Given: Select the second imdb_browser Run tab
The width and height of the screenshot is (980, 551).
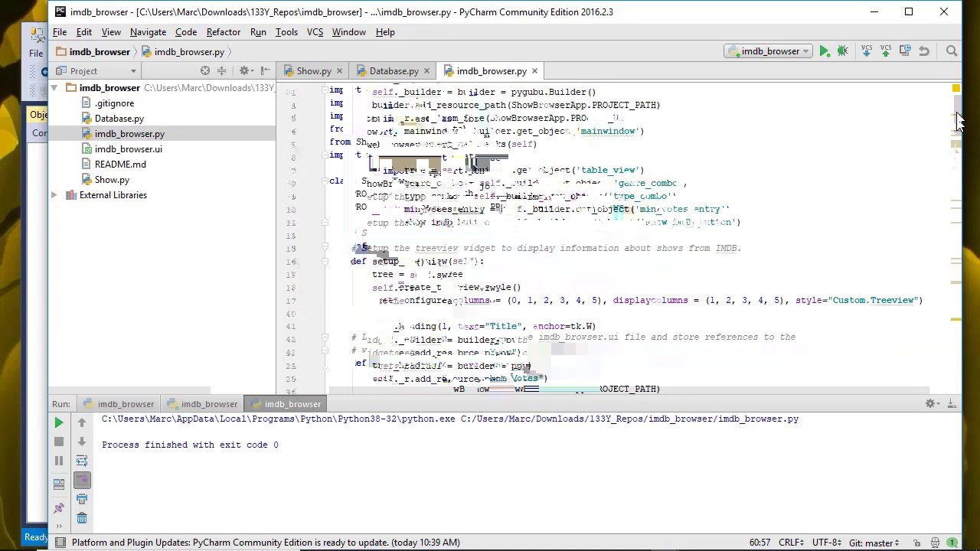Looking at the screenshot, I should point(202,404).
